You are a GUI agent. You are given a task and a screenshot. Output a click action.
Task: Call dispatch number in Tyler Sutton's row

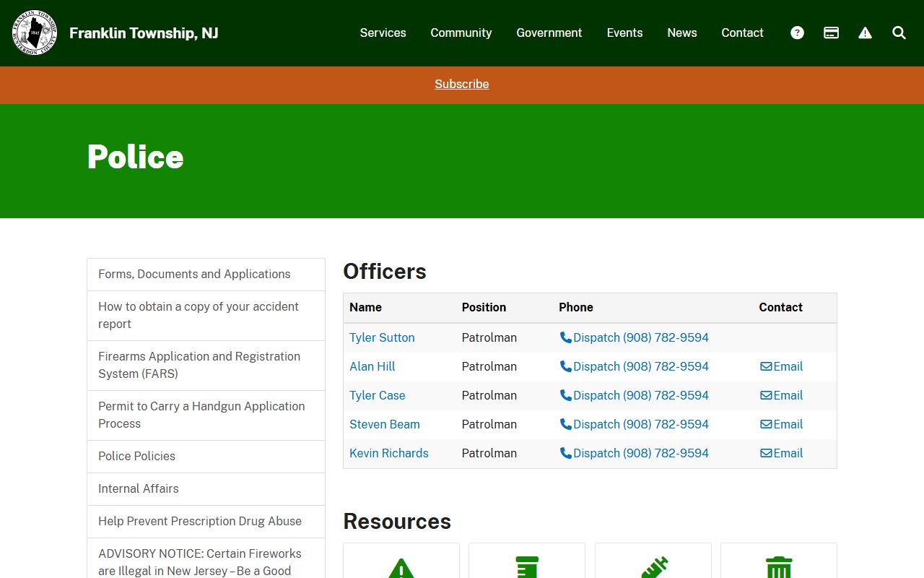click(x=635, y=338)
